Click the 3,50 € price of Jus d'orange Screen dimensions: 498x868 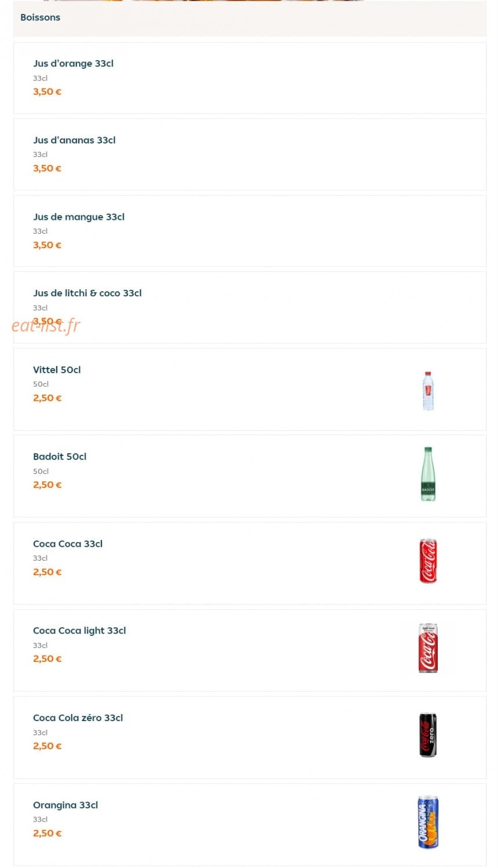point(47,91)
